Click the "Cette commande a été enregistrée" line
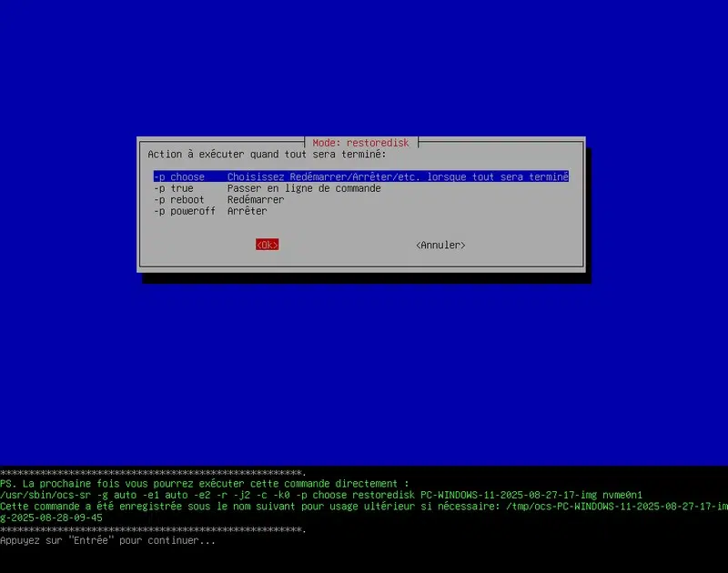Viewport: 728px width, 573px height. 364,507
